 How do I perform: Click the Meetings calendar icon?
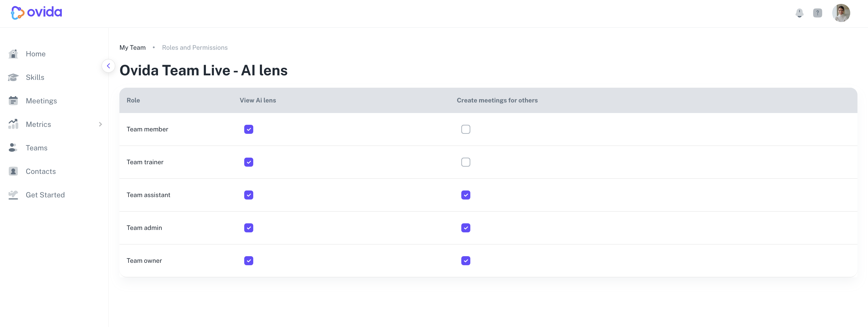13,101
